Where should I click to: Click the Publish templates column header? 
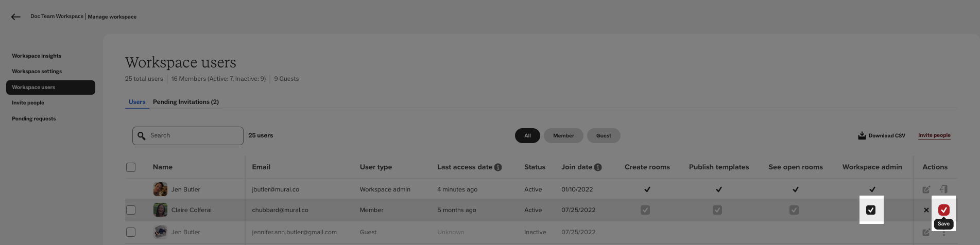[x=719, y=167]
